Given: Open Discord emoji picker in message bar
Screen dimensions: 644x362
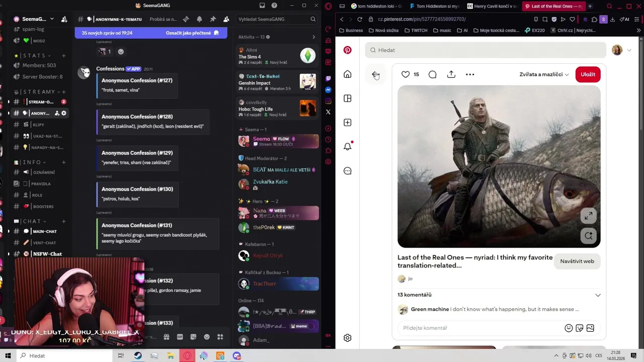Looking at the screenshot, I should coord(207,337).
